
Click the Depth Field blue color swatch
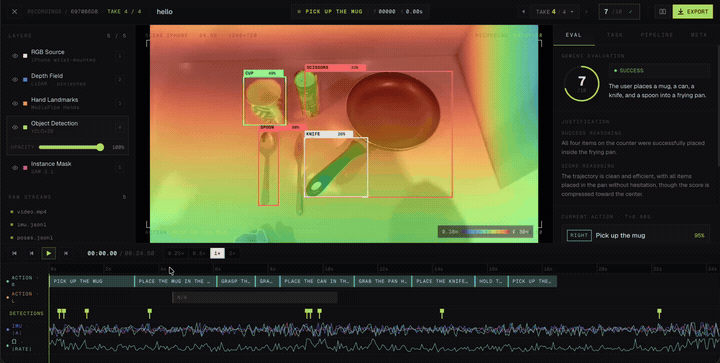click(x=25, y=79)
